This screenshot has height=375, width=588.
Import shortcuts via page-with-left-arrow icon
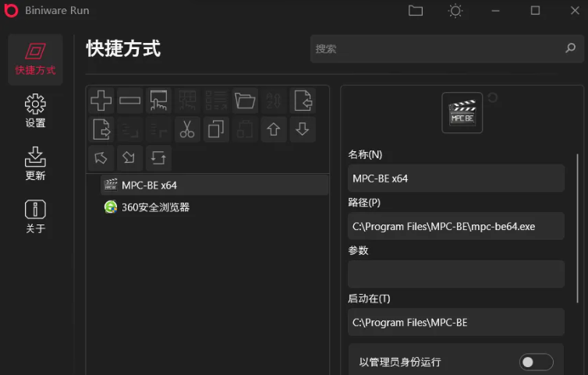click(x=303, y=101)
